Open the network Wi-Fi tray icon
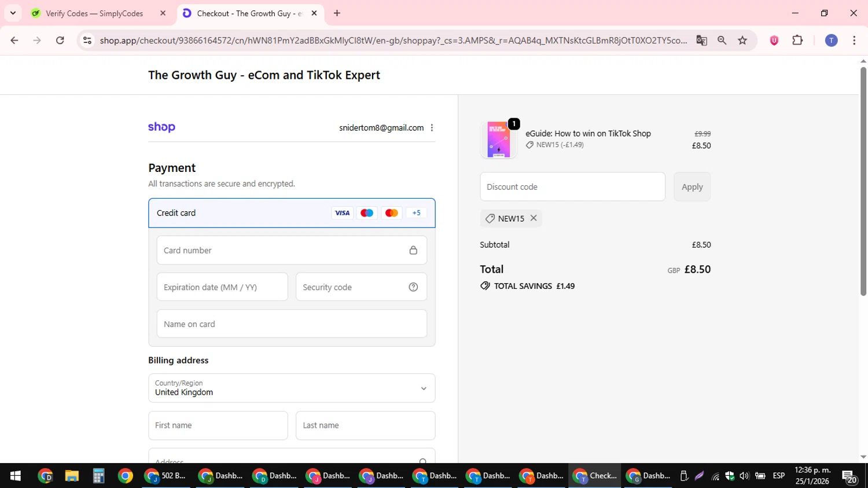This screenshot has height=488, width=868. (715, 476)
